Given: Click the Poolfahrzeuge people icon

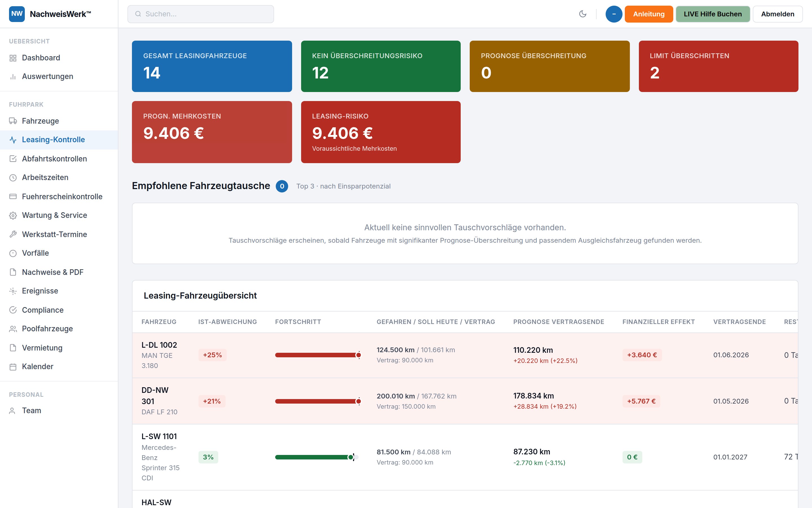Looking at the screenshot, I should (x=13, y=329).
